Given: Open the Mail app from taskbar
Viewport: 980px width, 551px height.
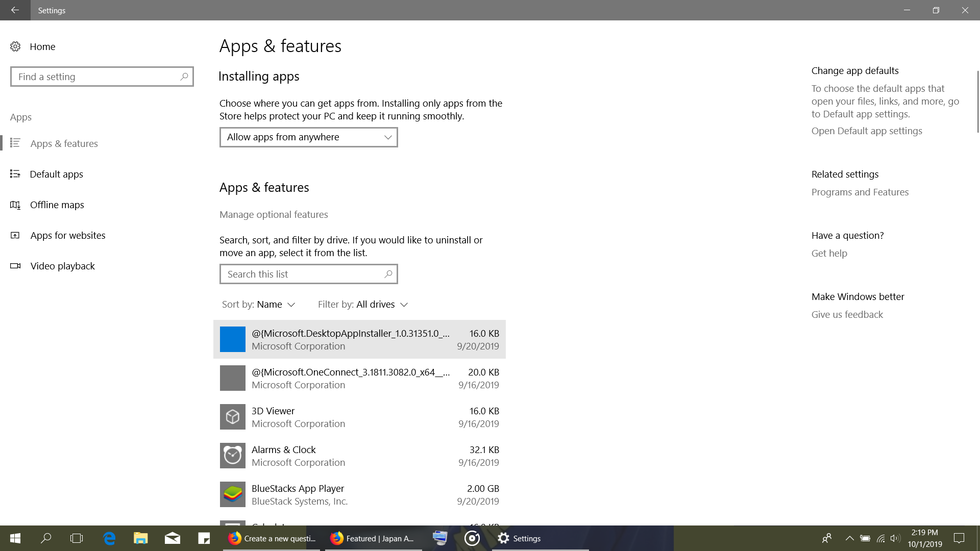Looking at the screenshot, I should [172, 538].
